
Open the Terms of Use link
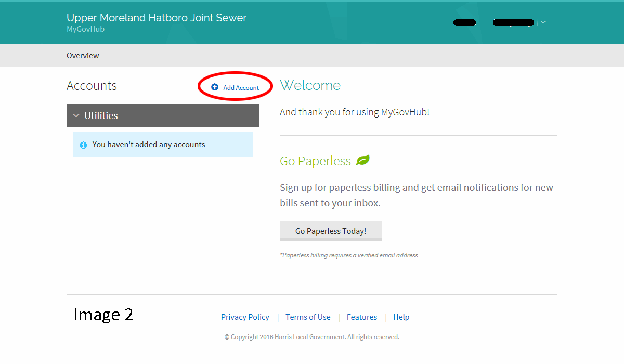click(308, 317)
